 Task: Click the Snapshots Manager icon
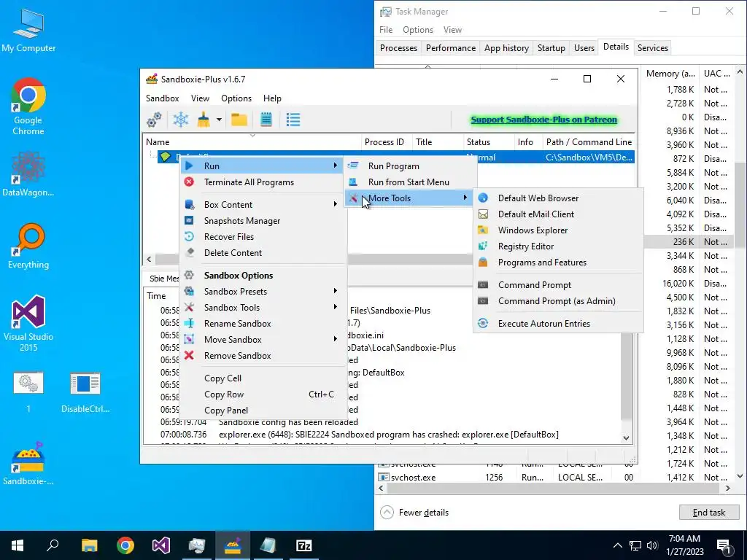(189, 220)
